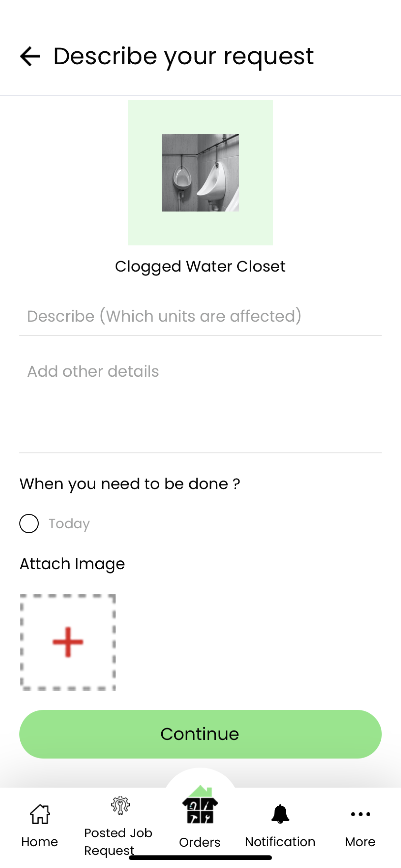Tap the Home house icon
Screen dimensions: 401x868
[x=40, y=814]
